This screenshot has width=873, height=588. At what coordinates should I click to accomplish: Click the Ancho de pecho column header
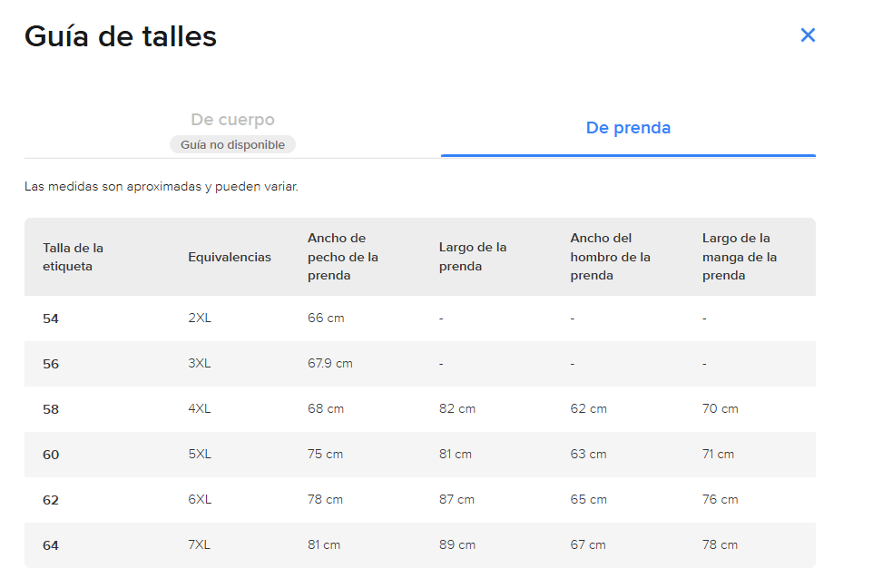click(x=343, y=257)
